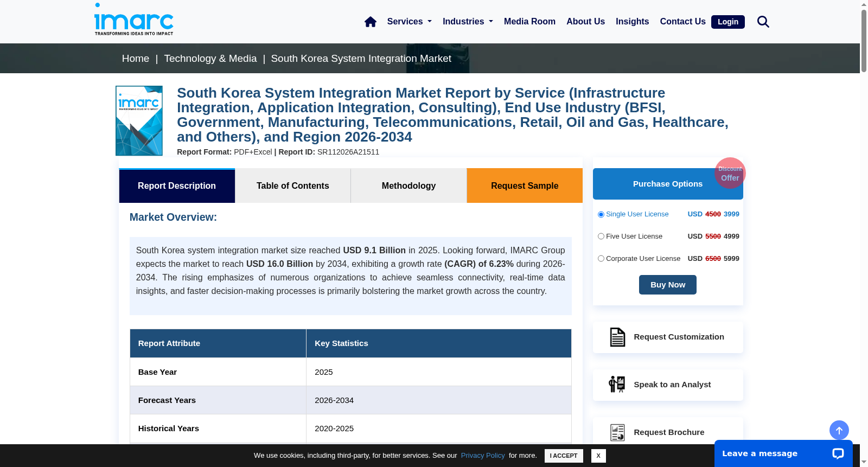Click the 2020-2025 historical years value
Image resolution: width=868 pixels, height=467 pixels.
(334, 428)
